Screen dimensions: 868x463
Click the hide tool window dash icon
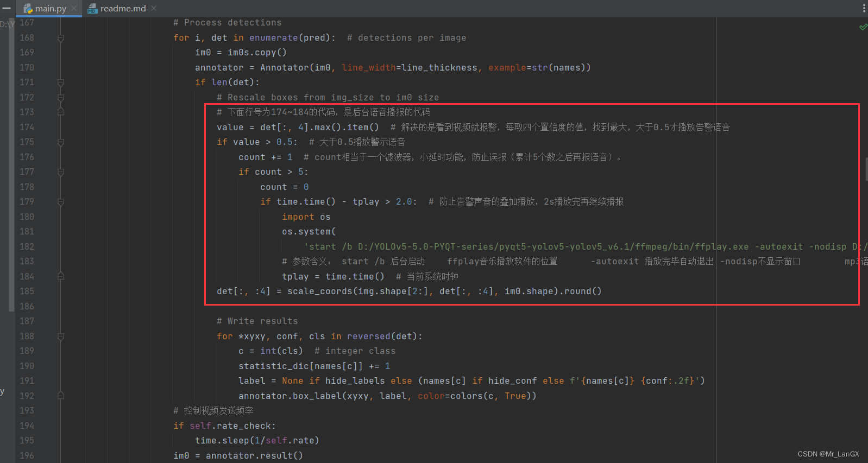7,8
